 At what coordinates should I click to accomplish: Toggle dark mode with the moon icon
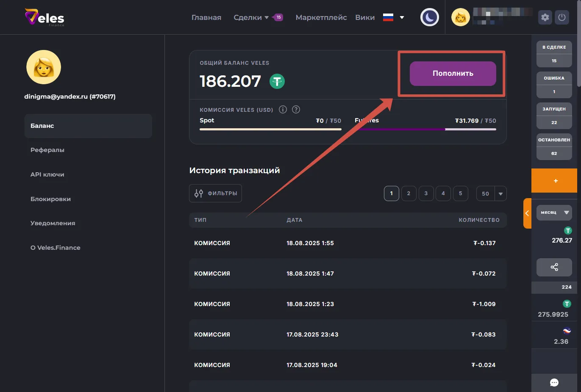[x=429, y=17]
